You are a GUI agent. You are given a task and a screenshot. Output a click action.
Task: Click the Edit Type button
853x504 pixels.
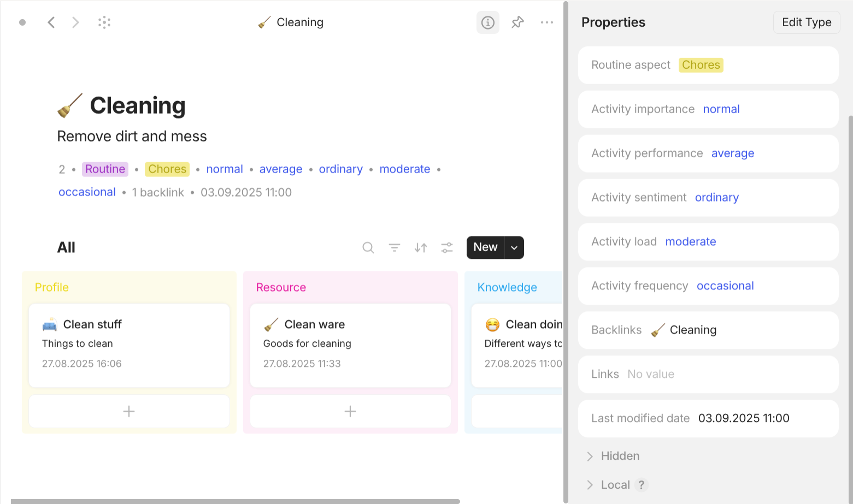[806, 22]
